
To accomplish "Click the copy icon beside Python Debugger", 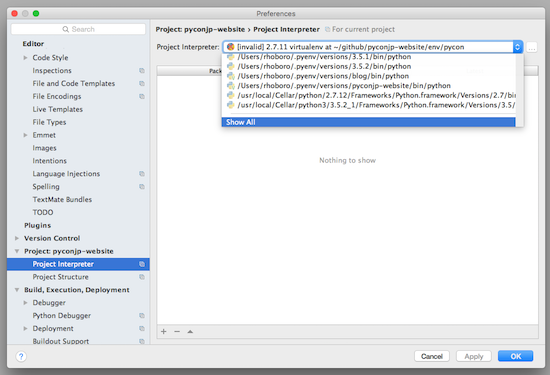I will (x=142, y=315).
